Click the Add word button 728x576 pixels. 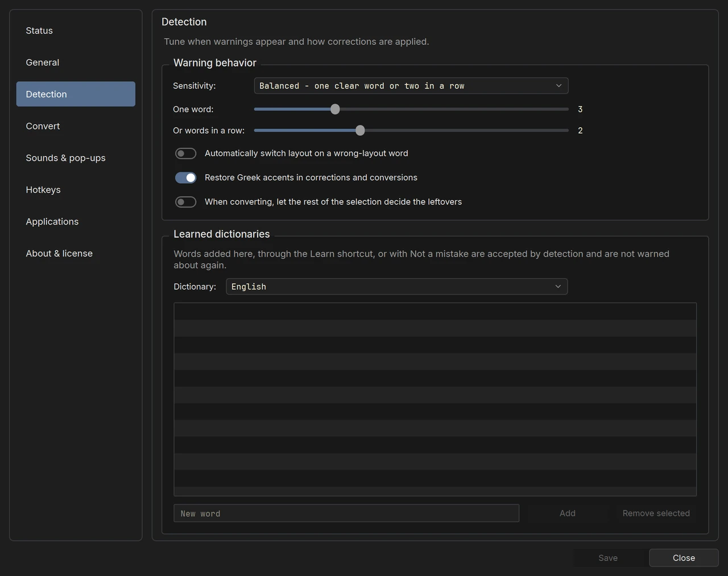click(x=568, y=513)
